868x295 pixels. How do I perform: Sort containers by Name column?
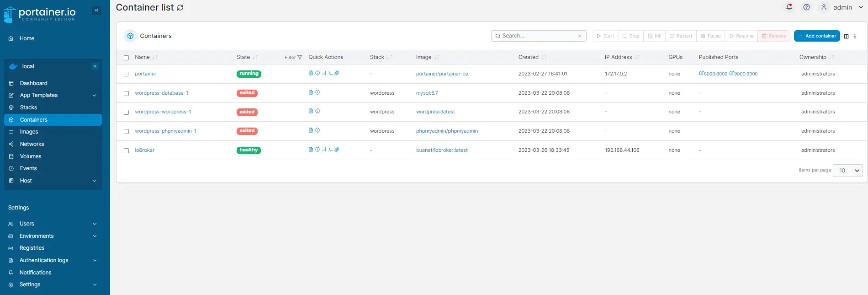tap(146, 57)
